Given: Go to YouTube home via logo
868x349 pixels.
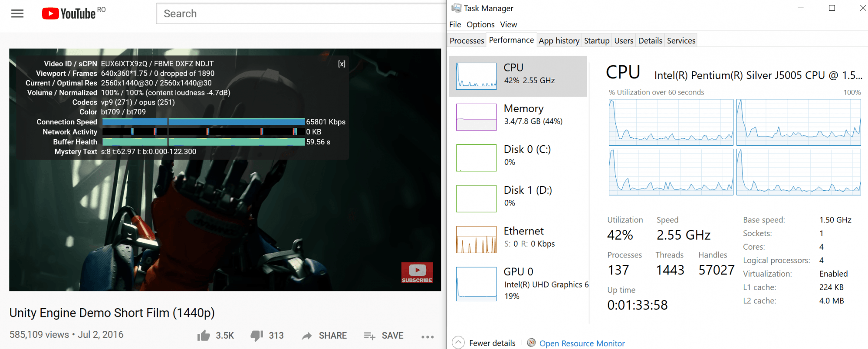Looking at the screenshot, I should (69, 14).
